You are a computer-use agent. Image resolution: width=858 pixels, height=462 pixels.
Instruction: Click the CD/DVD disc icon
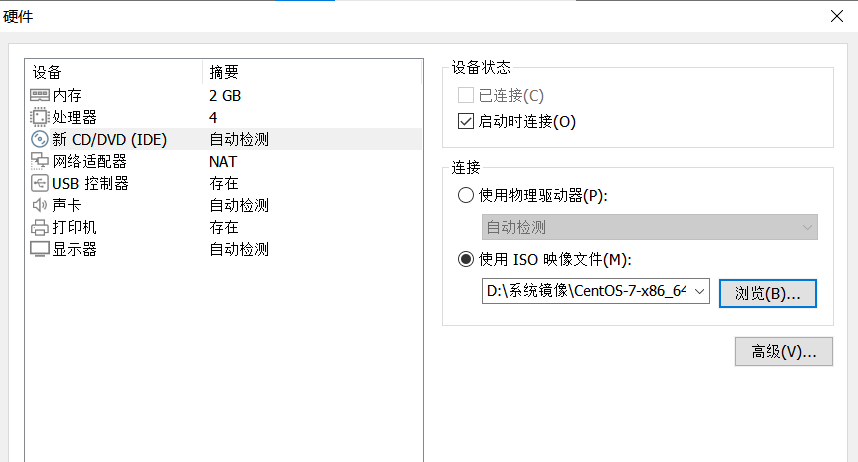39,139
